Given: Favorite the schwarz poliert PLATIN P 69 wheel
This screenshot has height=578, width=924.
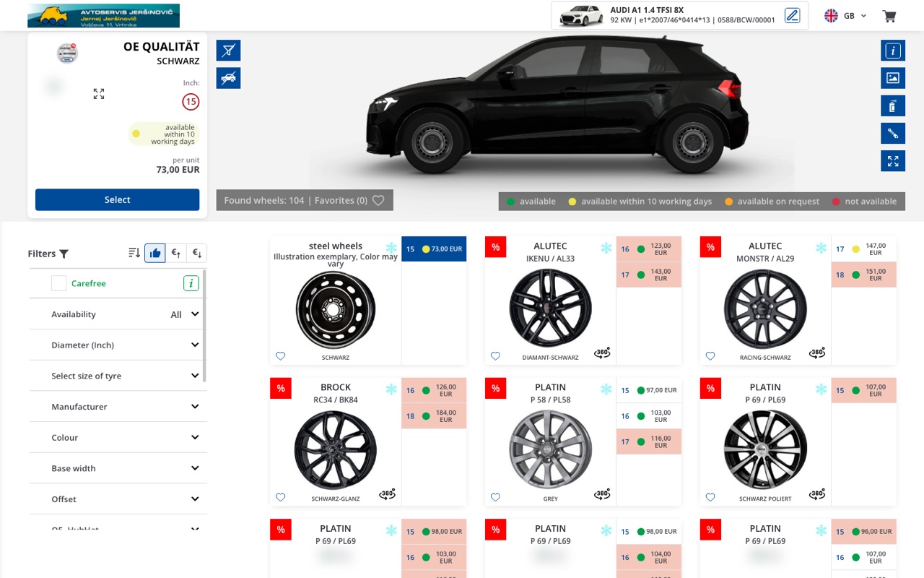Looking at the screenshot, I should point(710,497).
